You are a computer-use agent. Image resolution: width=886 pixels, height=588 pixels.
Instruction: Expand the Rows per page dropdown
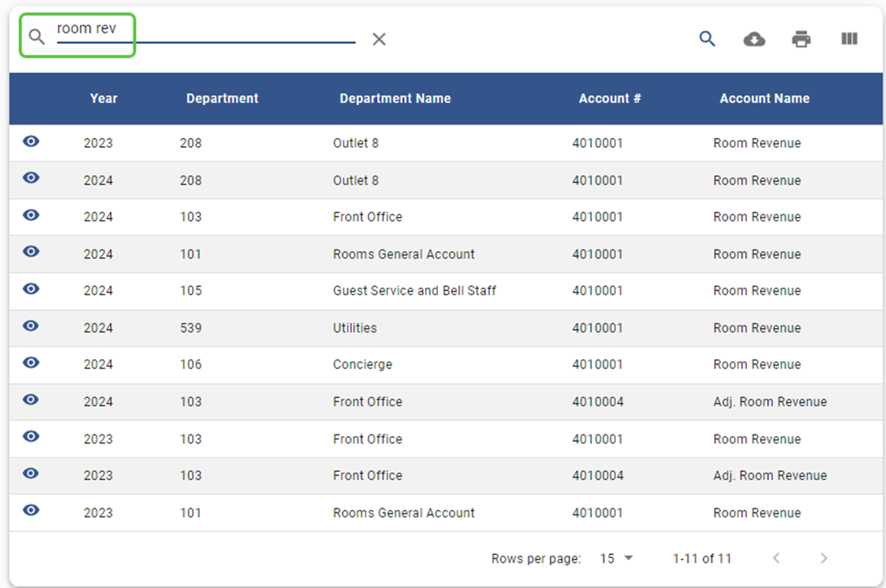[x=617, y=559]
